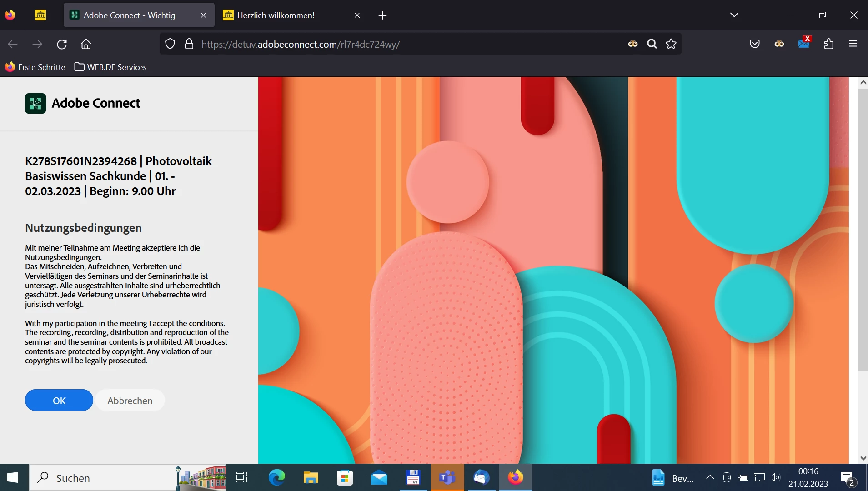Screen dimensions: 868x491
Task: Open Microsoft Teams from the taskbar
Action: (x=447, y=477)
